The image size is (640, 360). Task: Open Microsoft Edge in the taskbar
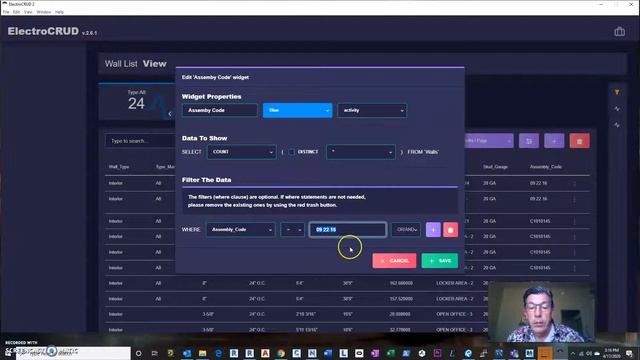[218, 353]
